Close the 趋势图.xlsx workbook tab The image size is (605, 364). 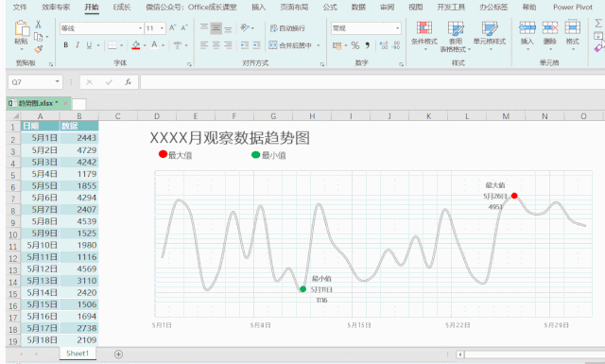pyautogui.click(x=65, y=103)
